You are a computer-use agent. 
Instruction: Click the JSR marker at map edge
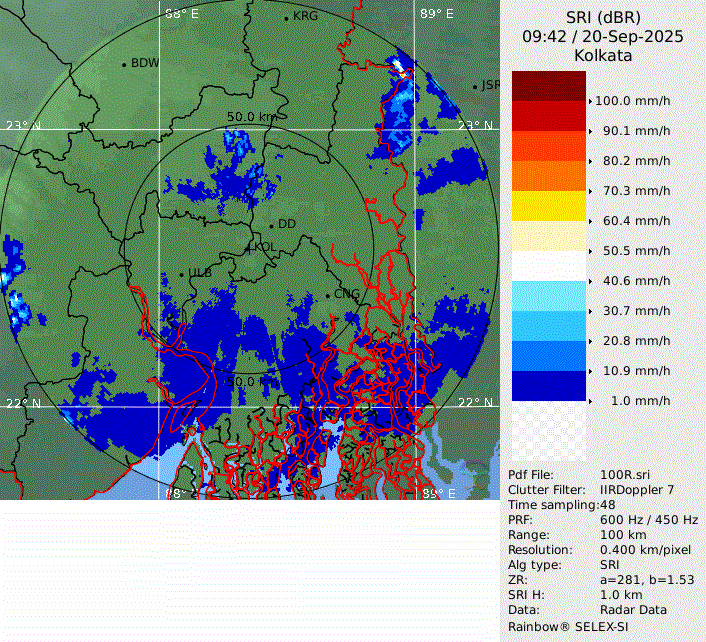476,86
